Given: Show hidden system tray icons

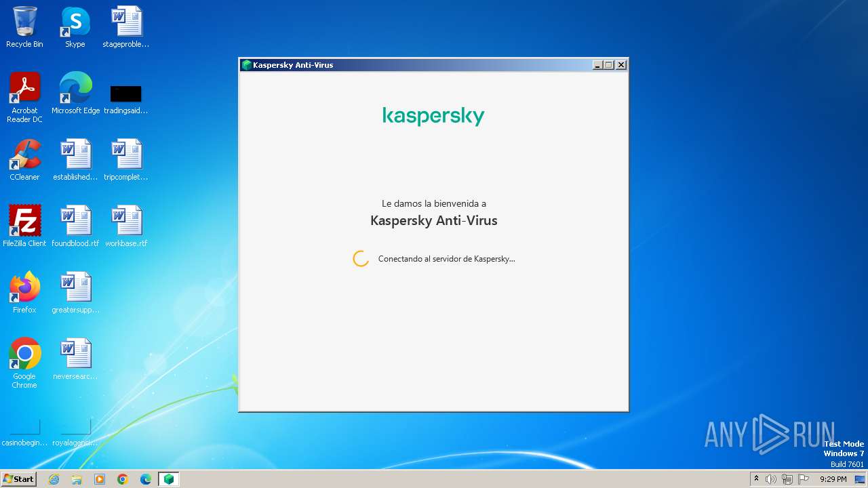Looking at the screenshot, I should point(756,479).
